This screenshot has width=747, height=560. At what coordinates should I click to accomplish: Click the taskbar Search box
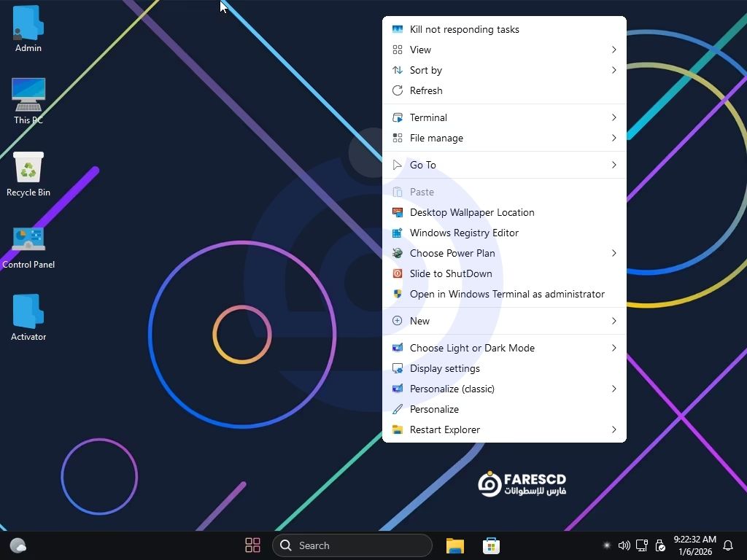click(352, 545)
